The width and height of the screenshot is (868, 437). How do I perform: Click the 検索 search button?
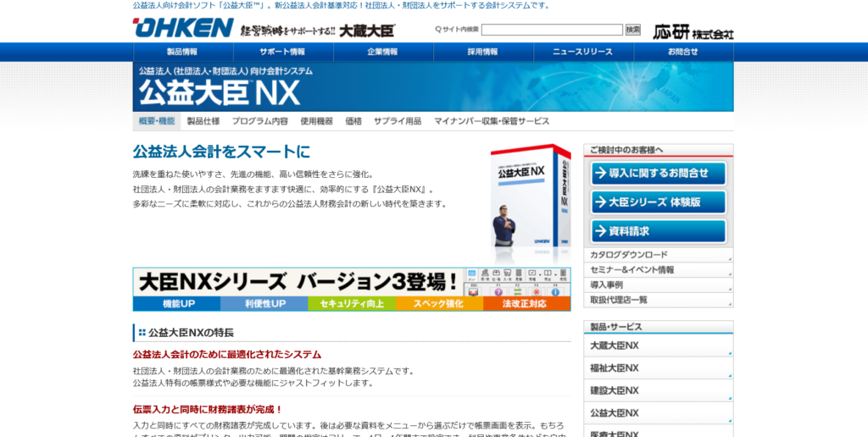(x=632, y=30)
